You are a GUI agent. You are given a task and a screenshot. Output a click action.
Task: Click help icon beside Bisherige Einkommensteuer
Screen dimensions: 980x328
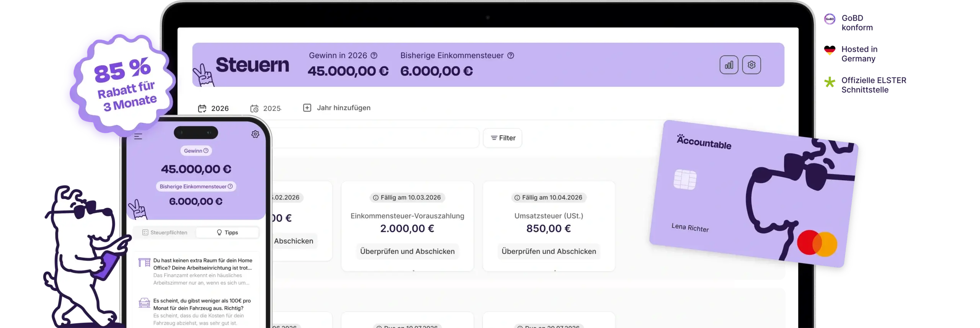[510, 55]
